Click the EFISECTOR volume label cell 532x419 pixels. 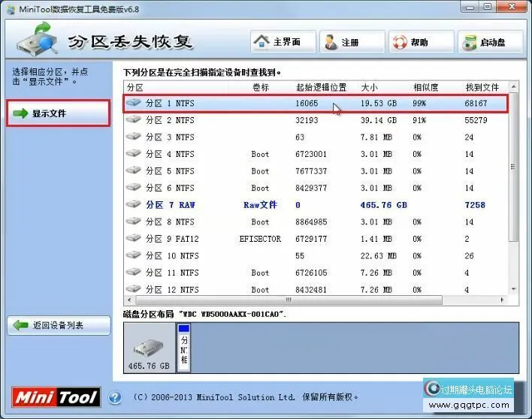(260, 239)
